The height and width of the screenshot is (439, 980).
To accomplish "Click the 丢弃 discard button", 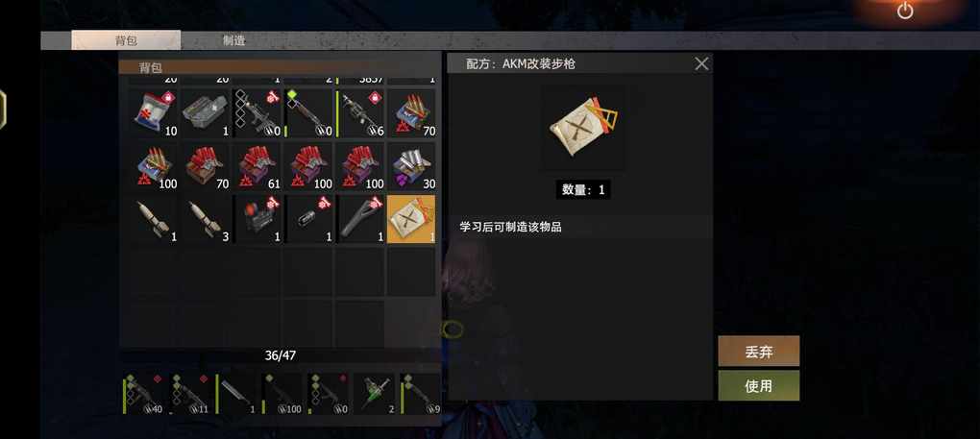I will point(759,351).
